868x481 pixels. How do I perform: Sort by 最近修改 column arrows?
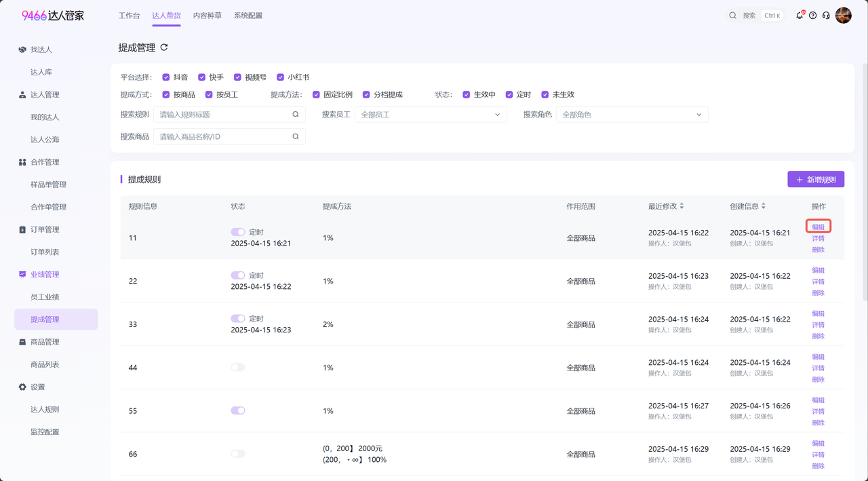pyautogui.click(x=682, y=206)
